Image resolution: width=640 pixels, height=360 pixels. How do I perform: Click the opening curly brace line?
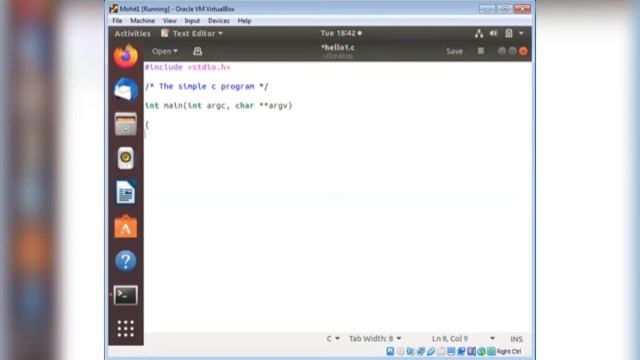147,124
